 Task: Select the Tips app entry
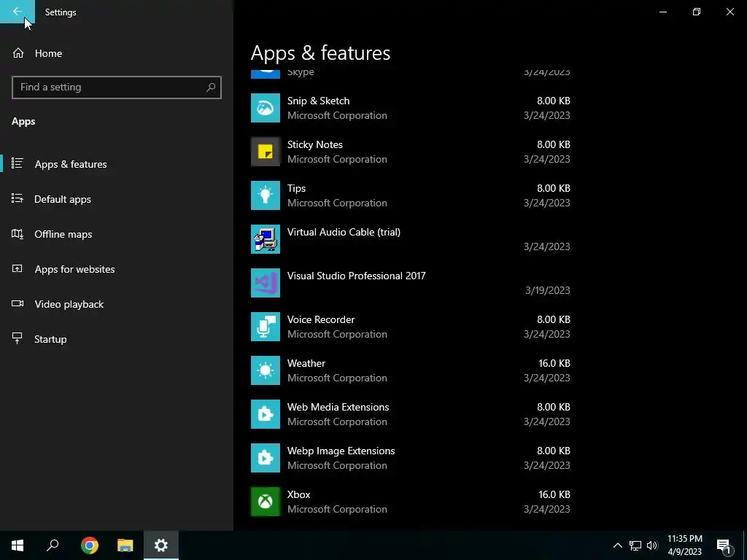(411, 195)
